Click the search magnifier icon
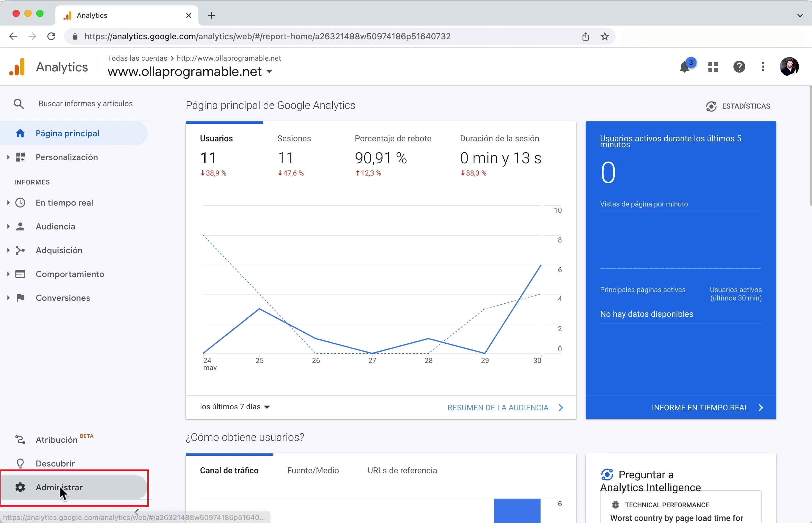This screenshot has height=523, width=812. (x=19, y=104)
